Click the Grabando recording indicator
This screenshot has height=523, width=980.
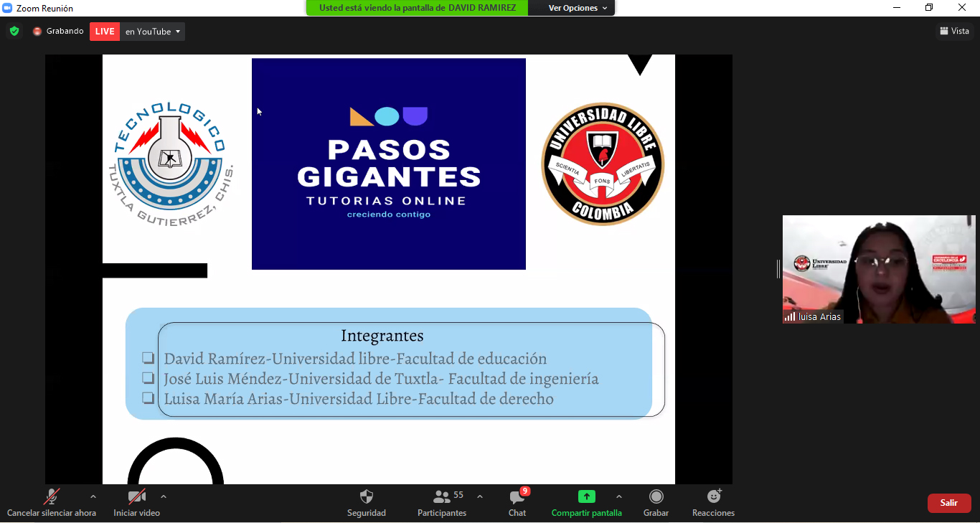(58, 32)
